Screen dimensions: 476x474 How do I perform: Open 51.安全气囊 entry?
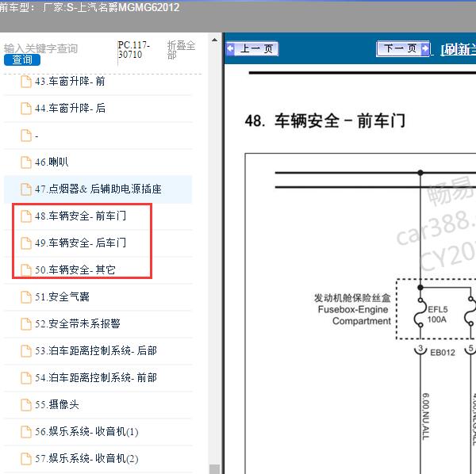[x=62, y=297]
